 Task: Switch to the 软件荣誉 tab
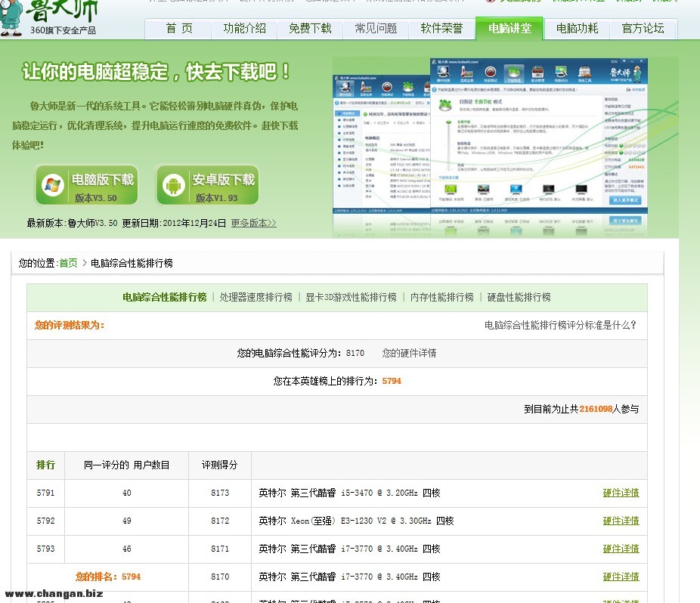pos(441,29)
